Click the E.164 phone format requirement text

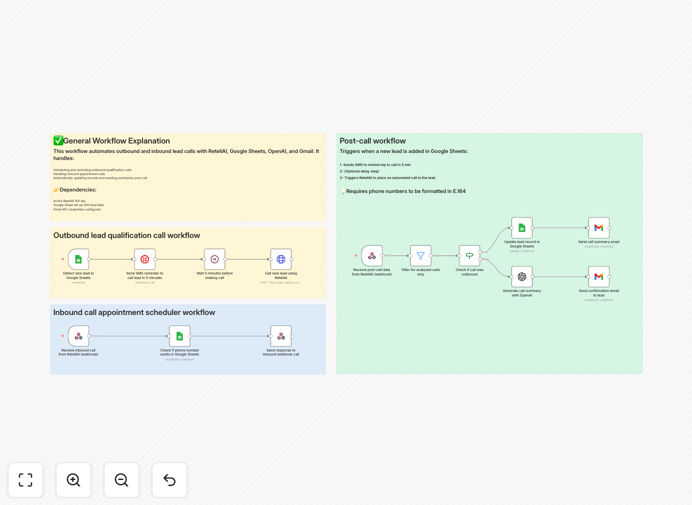tap(406, 191)
